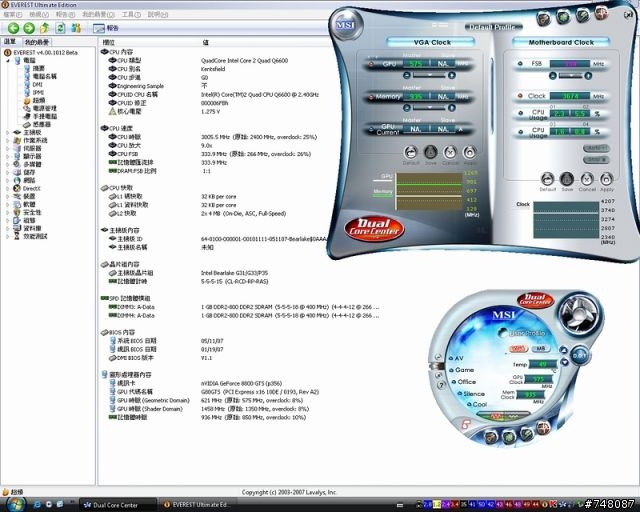Switch to Dual Core Center taskbar button
Viewport: 640px width, 512px height.
[x=116, y=505]
